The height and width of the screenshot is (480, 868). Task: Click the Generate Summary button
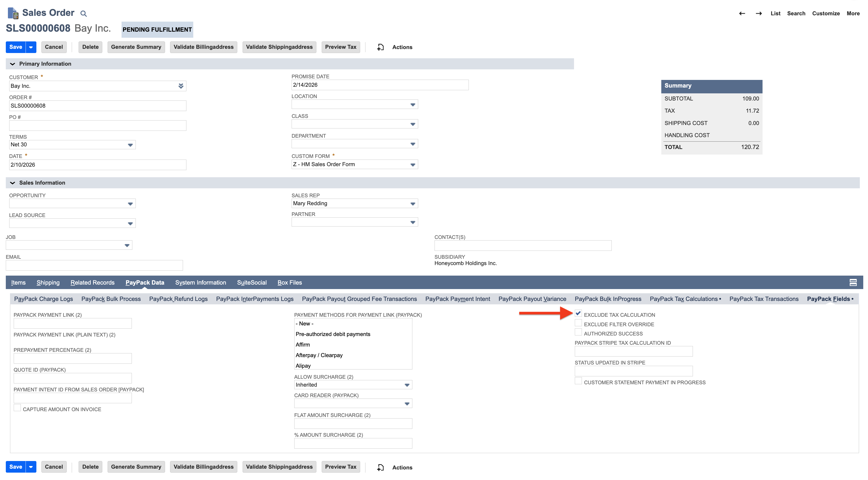[136, 47]
